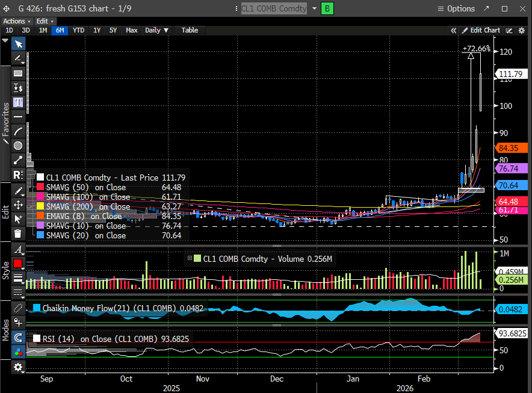Click the move annotation crosshair tool
Viewport: 532px width, 393px height.
click(18, 205)
